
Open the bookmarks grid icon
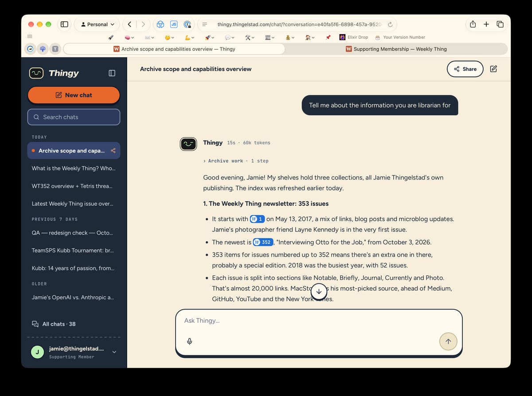[30, 37]
